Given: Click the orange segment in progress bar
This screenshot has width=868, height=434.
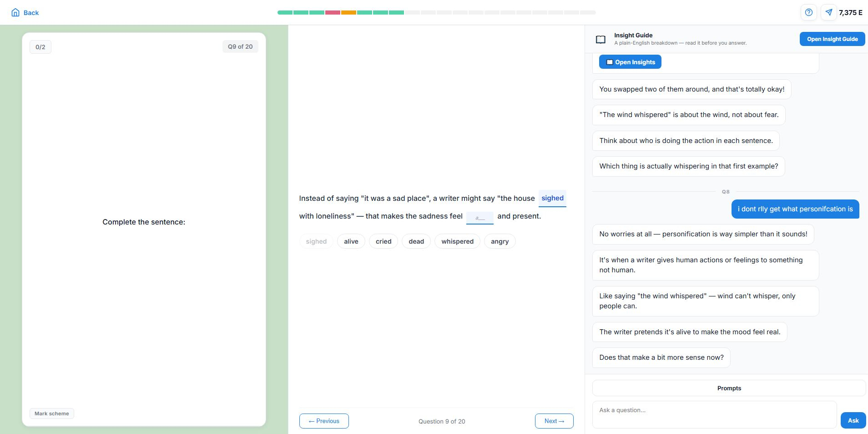Looking at the screenshot, I should point(348,12).
